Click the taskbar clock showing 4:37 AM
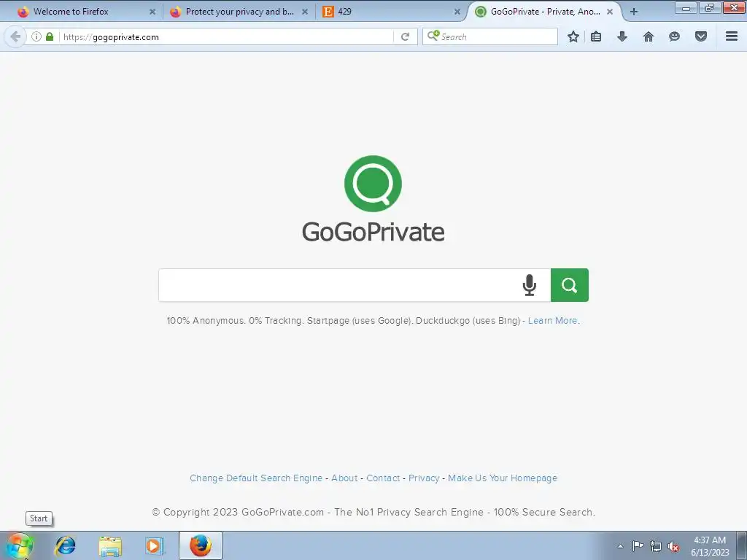 click(x=710, y=546)
